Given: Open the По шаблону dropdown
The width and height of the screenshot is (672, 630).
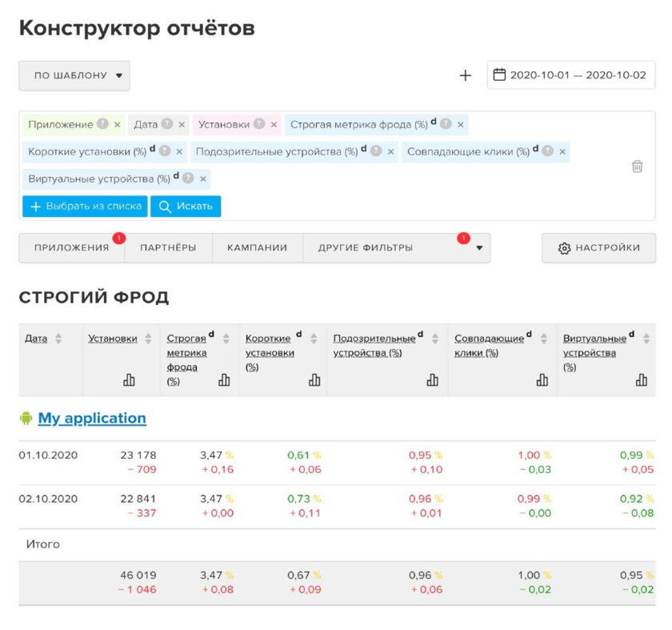Looking at the screenshot, I should (x=74, y=75).
